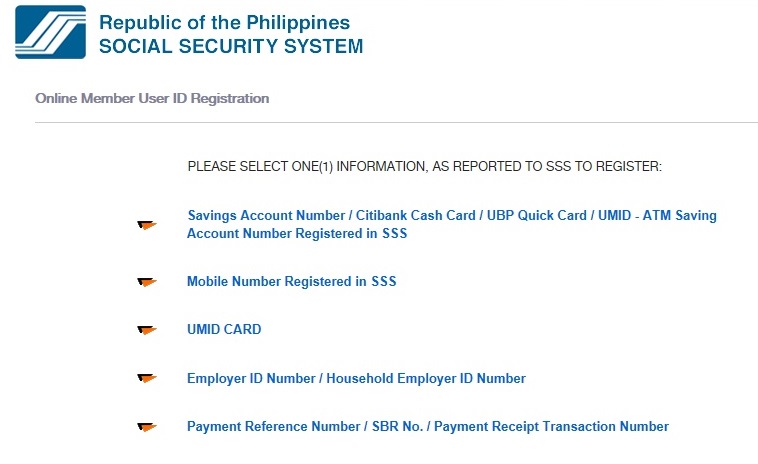Click the arrow bullet next to Mobile Number

(x=147, y=282)
